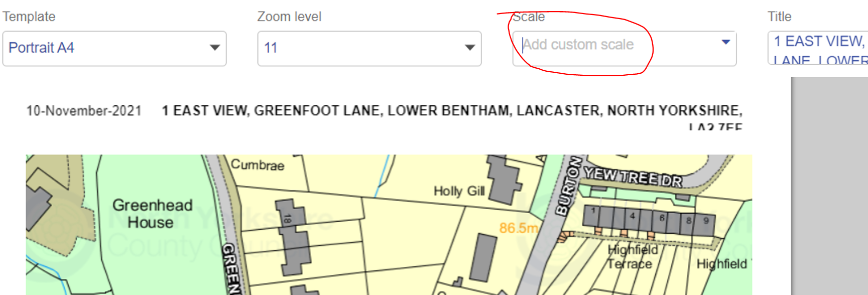Click the Burton road label
Image resolution: width=868 pixels, height=295 pixels.
(x=568, y=186)
